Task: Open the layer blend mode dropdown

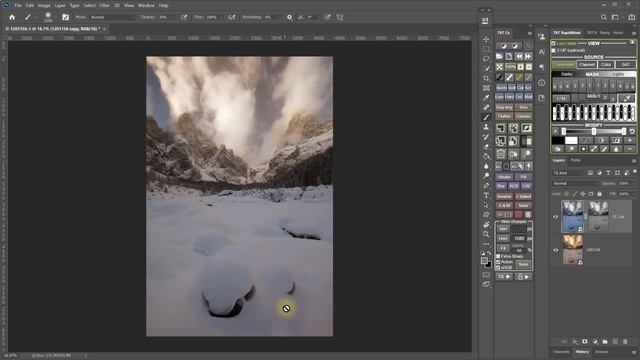Action: 576,184
